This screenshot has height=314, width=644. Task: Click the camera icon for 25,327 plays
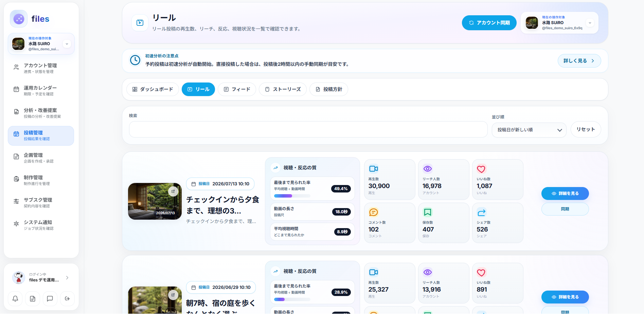(374, 272)
